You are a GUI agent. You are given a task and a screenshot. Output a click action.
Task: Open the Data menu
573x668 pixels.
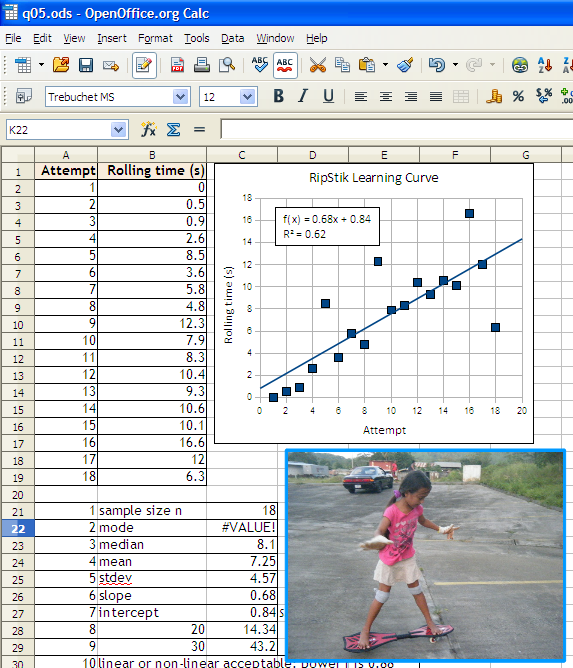[x=232, y=38]
